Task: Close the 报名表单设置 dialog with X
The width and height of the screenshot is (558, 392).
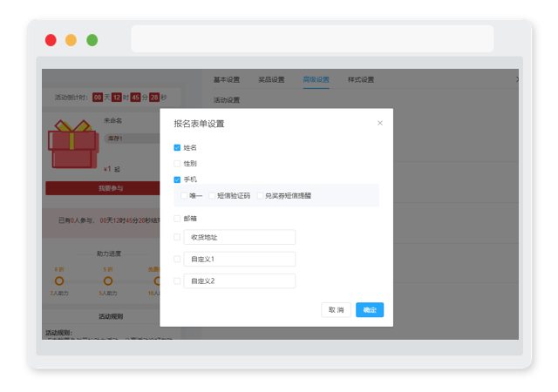Action: coord(380,123)
